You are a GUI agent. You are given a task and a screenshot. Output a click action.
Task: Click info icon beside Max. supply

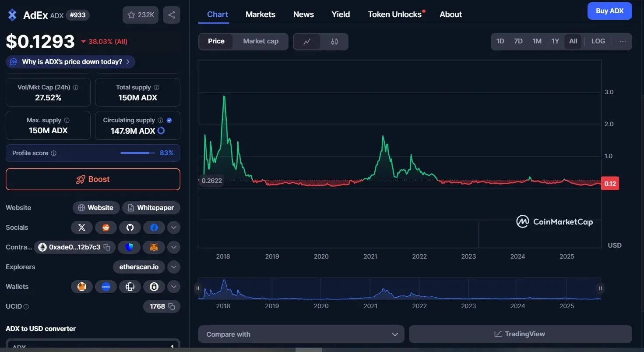[67, 120]
